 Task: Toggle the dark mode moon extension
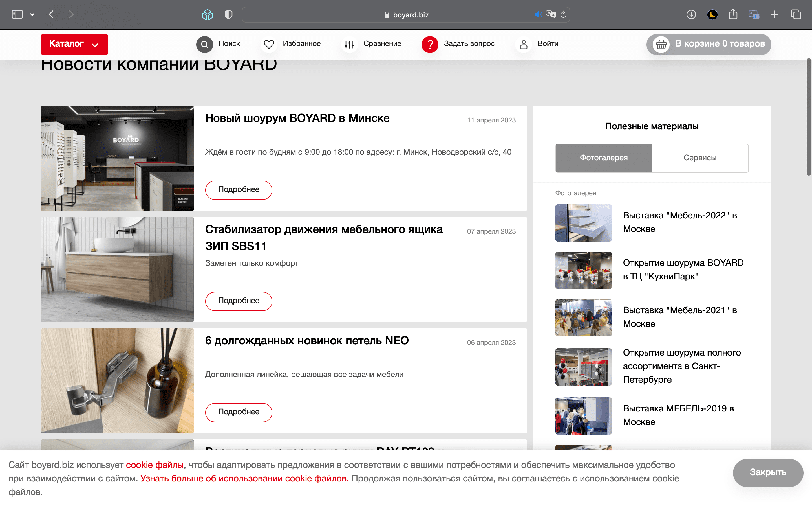pyautogui.click(x=712, y=14)
